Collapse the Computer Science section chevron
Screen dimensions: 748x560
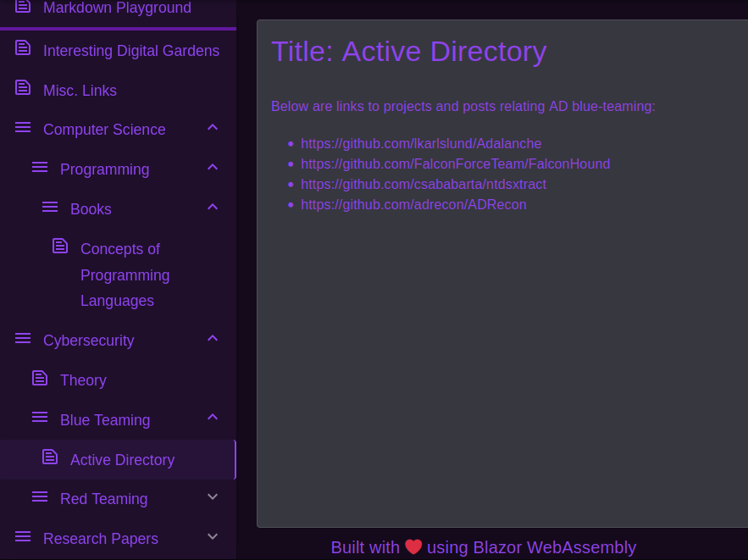[x=213, y=128]
